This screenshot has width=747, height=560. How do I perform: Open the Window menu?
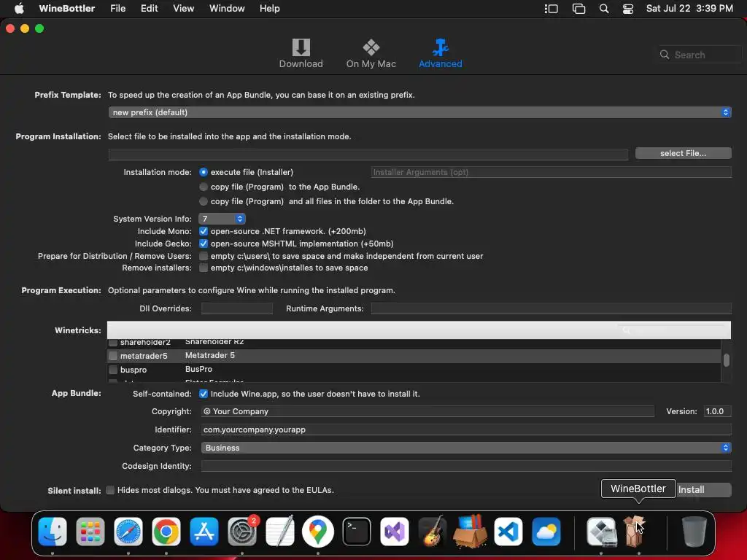(x=227, y=9)
